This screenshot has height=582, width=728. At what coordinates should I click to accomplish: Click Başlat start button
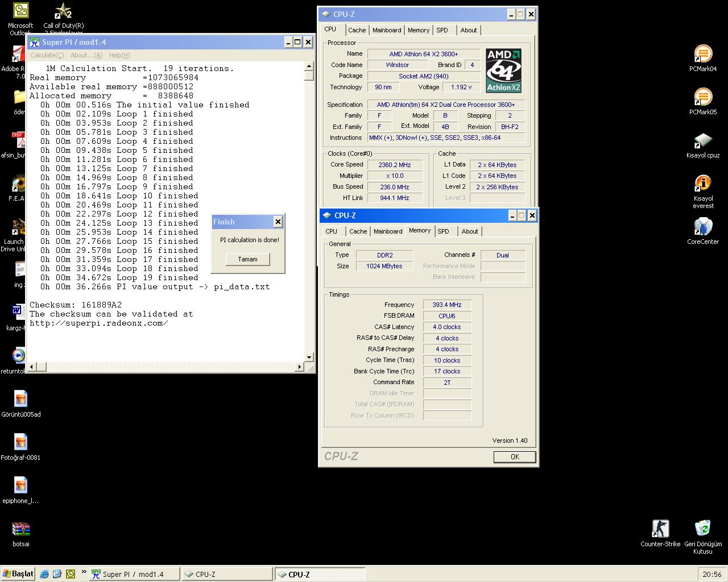(x=18, y=574)
